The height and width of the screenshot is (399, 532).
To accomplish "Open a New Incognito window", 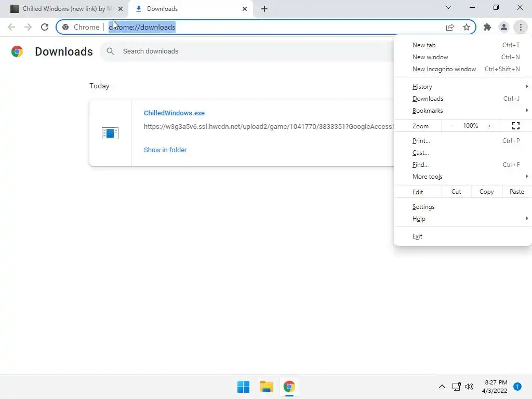I will [463, 69].
